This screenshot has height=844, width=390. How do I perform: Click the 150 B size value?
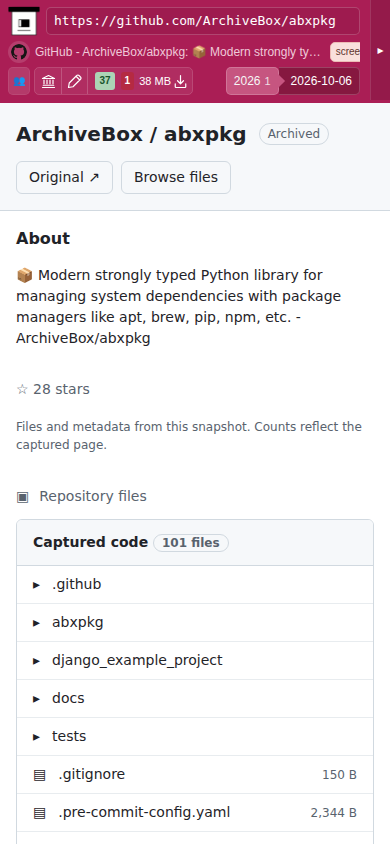coord(339,775)
